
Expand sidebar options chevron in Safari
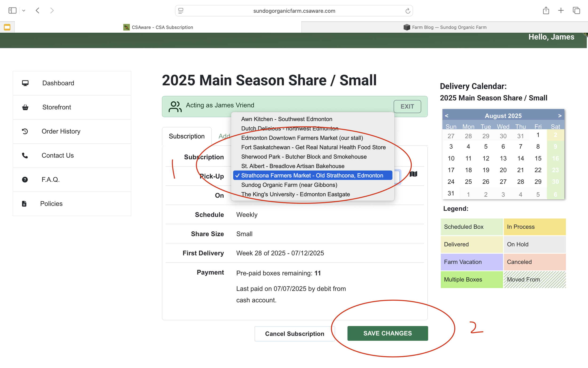24,11
